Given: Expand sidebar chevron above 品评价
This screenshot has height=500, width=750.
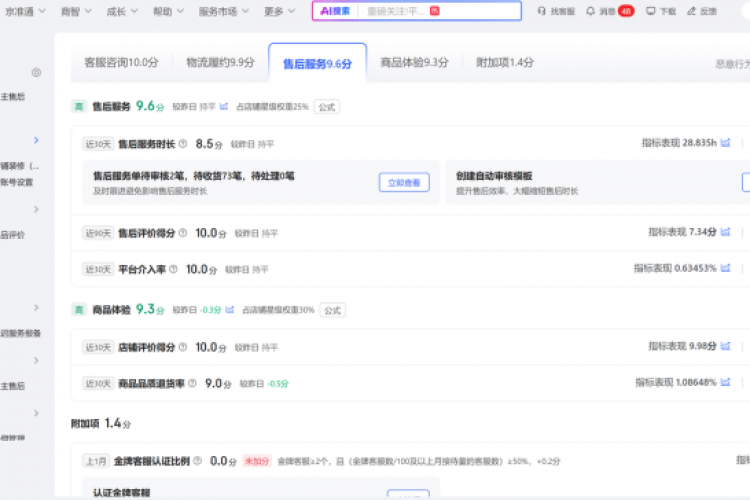Looking at the screenshot, I should [x=36, y=210].
